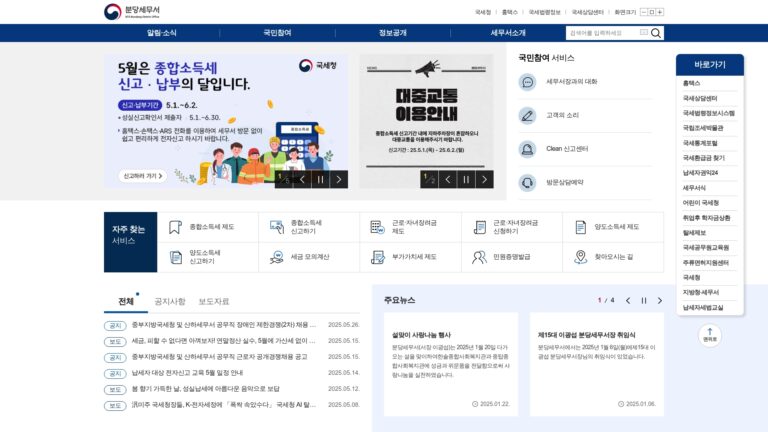Advance to next 대중교통 banner slide
Screen dimensions: 768x432
(x=484, y=179)
